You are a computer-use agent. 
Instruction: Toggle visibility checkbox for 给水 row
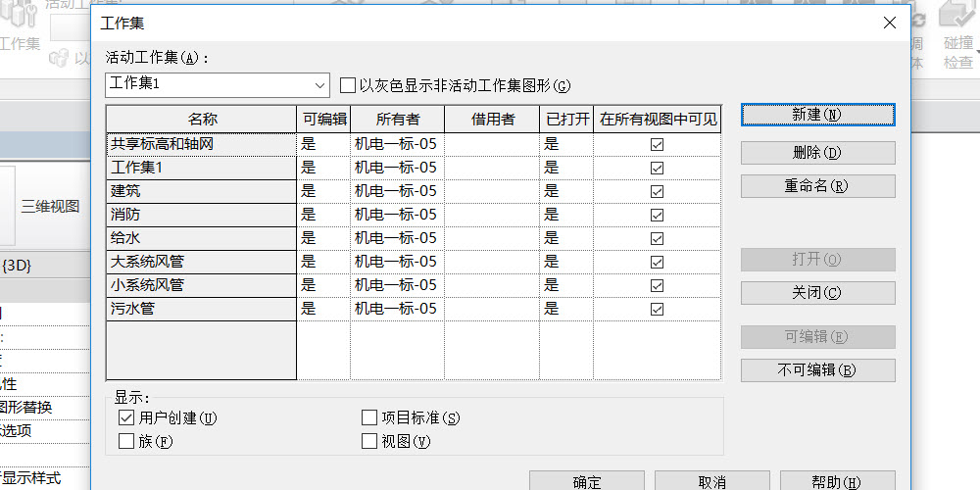coord(657,238)
